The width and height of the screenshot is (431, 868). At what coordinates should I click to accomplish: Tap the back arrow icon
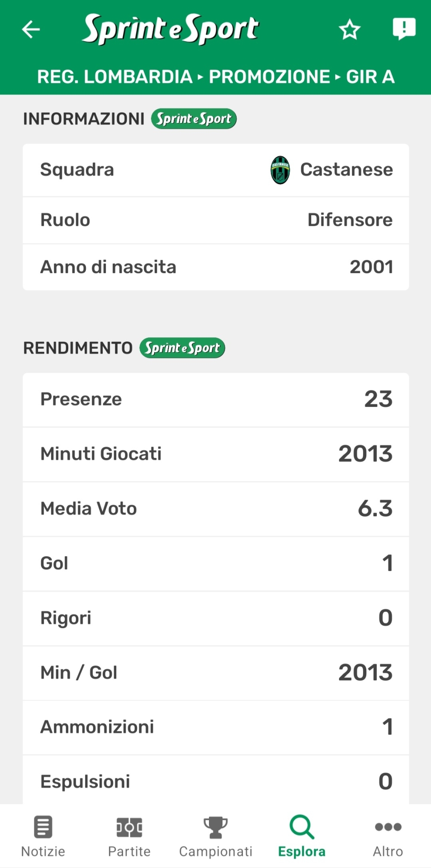pos(31,30)
